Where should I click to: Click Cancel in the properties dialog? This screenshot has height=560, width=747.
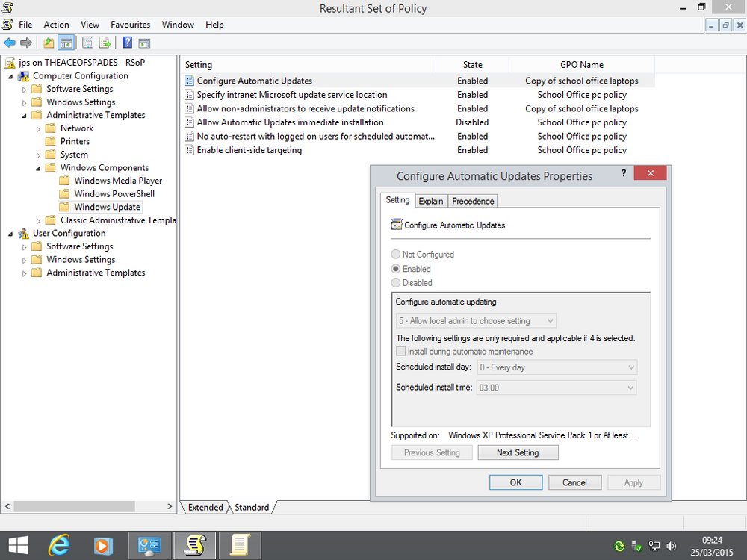[x=574, y=482]
